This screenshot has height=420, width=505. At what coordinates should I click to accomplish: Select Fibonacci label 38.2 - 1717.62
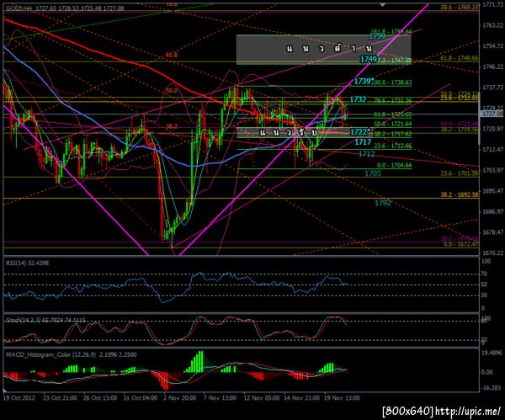[x=392, y=134]
